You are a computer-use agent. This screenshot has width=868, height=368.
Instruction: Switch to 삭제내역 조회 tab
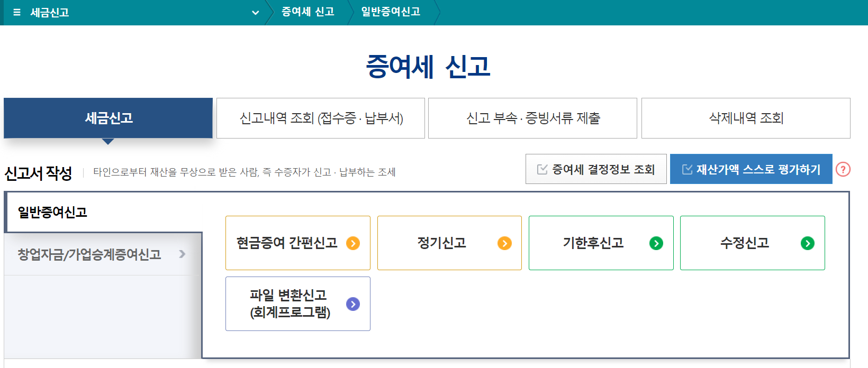[746, 118]
